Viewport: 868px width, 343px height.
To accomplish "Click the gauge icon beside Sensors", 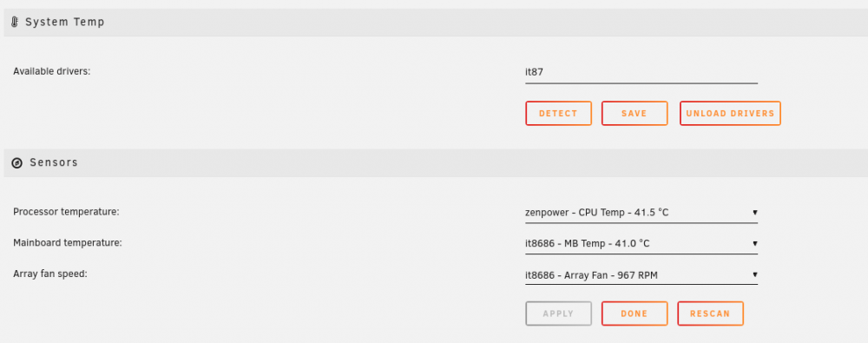I will [17, 163].
